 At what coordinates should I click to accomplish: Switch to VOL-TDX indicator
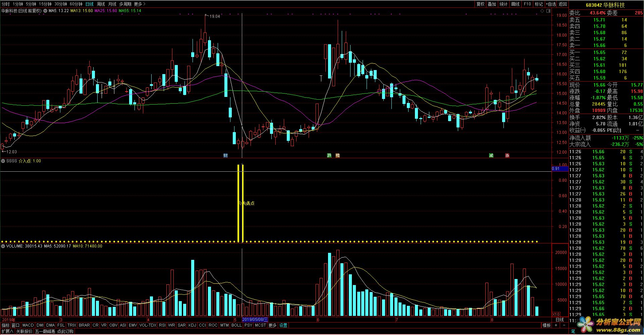tap(148, 325)
